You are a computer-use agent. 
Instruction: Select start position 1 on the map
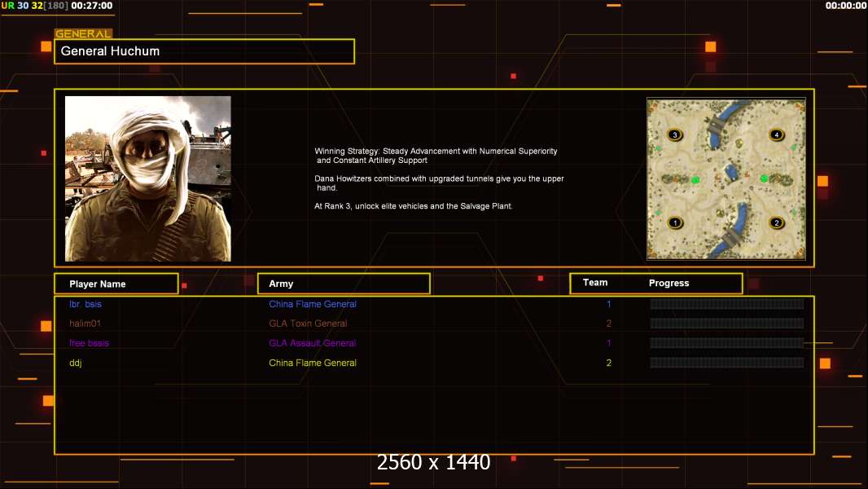coord(675,223)
